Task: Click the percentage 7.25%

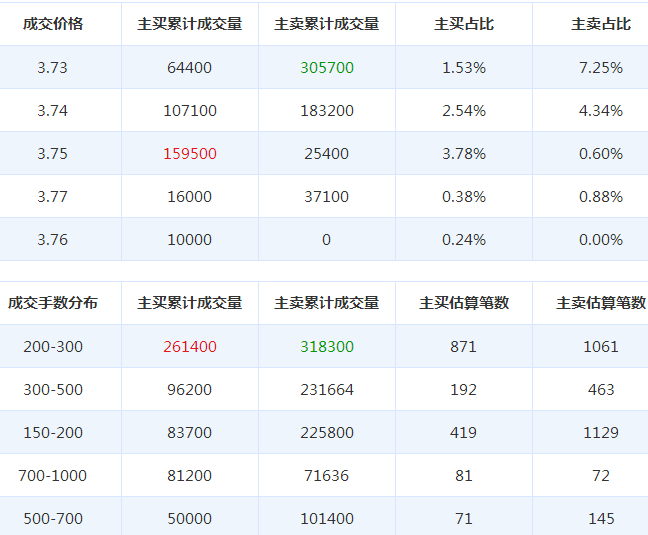Action: [x=601, y=67]
